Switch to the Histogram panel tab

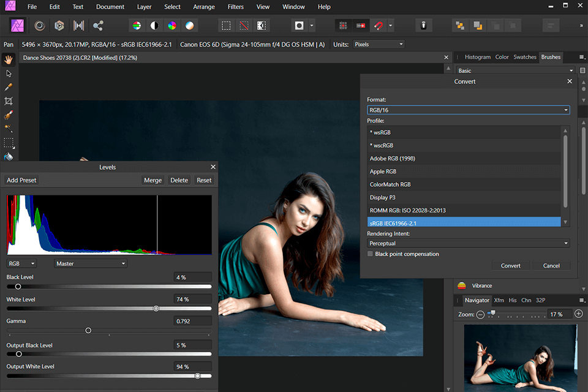pyautogui.click(x=477, y=57)
